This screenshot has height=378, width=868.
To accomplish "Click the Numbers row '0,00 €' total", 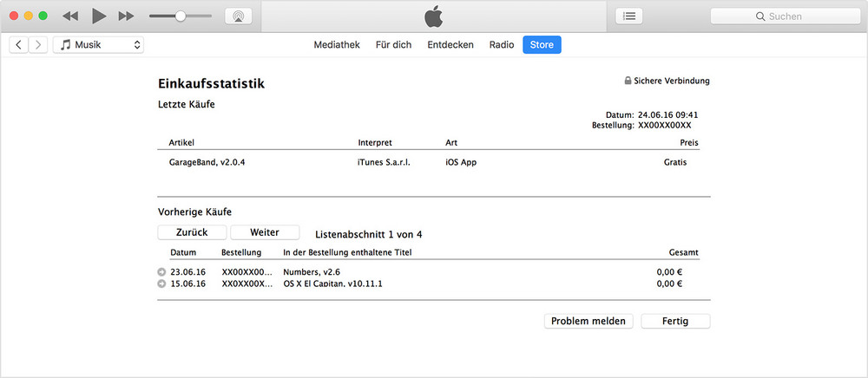I will coord(669,272).
